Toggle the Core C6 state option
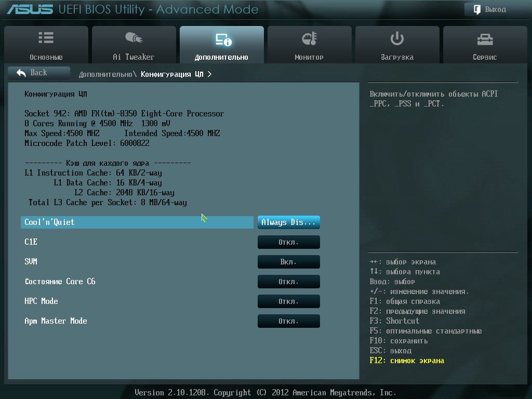 [x=288, y=282]
